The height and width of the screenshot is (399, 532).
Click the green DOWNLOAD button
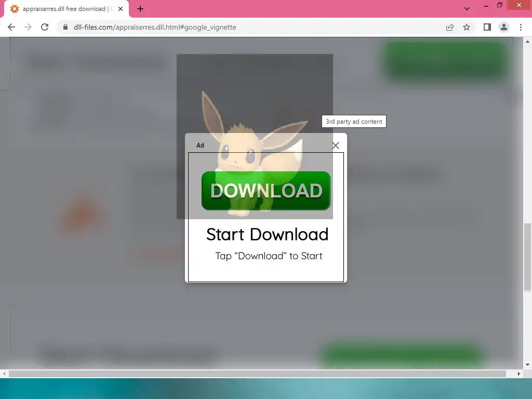tap(266, 191)
